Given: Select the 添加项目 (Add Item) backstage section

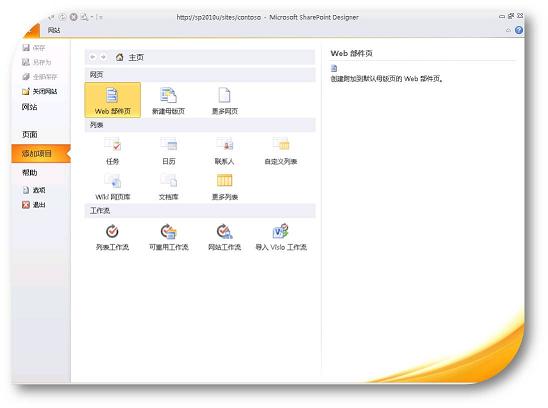Looking at the screenshot, I should 41,153.
